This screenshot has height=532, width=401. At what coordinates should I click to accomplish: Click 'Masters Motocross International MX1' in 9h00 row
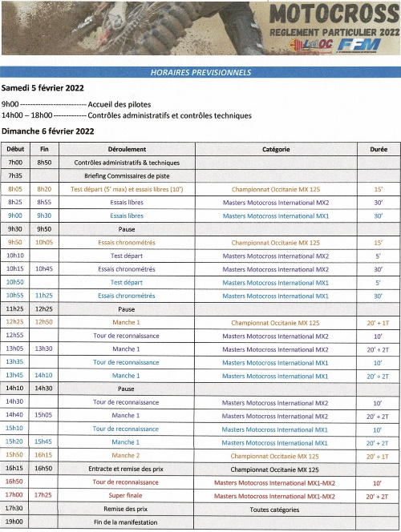(276, 216)
